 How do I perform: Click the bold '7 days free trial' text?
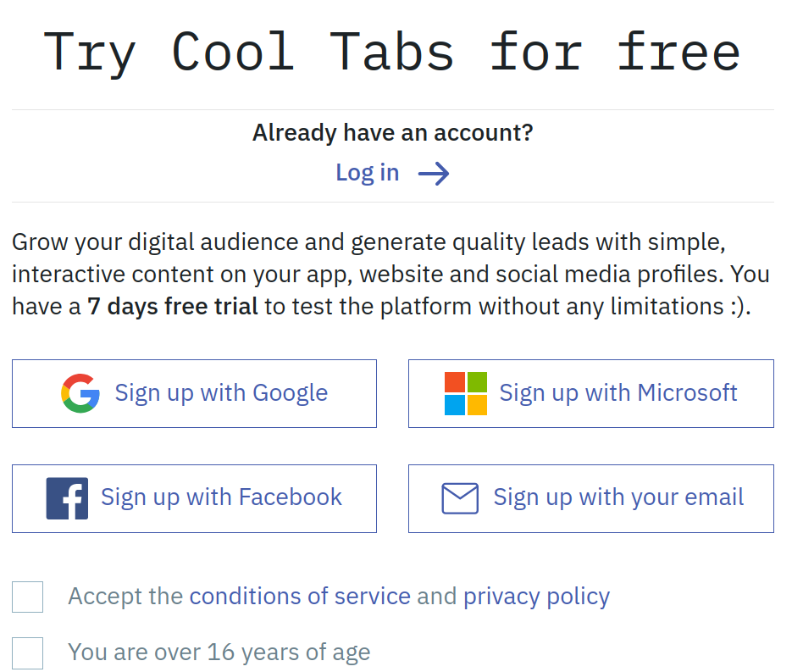(172, 306)
